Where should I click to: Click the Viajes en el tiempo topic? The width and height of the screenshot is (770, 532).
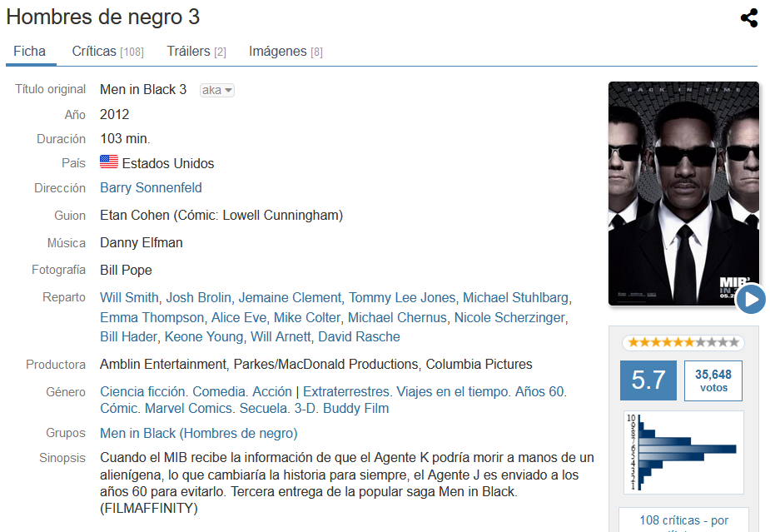tap(453, 391)
